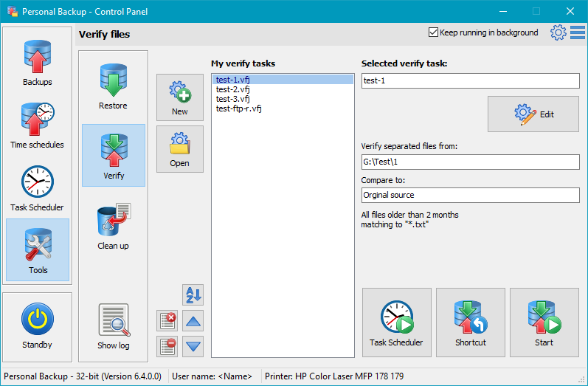Screen dimensions: 588x386
Task: Select the Restore tool
Action: point(113,86)
